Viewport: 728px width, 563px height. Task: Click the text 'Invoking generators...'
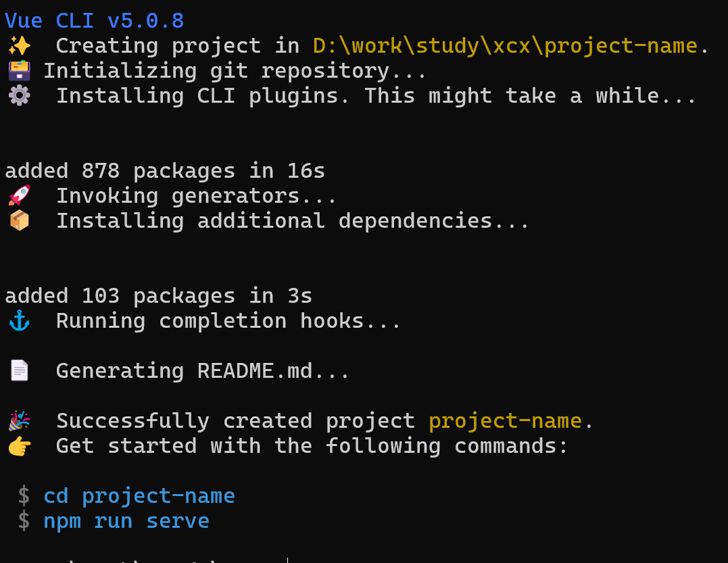(196, 196)
